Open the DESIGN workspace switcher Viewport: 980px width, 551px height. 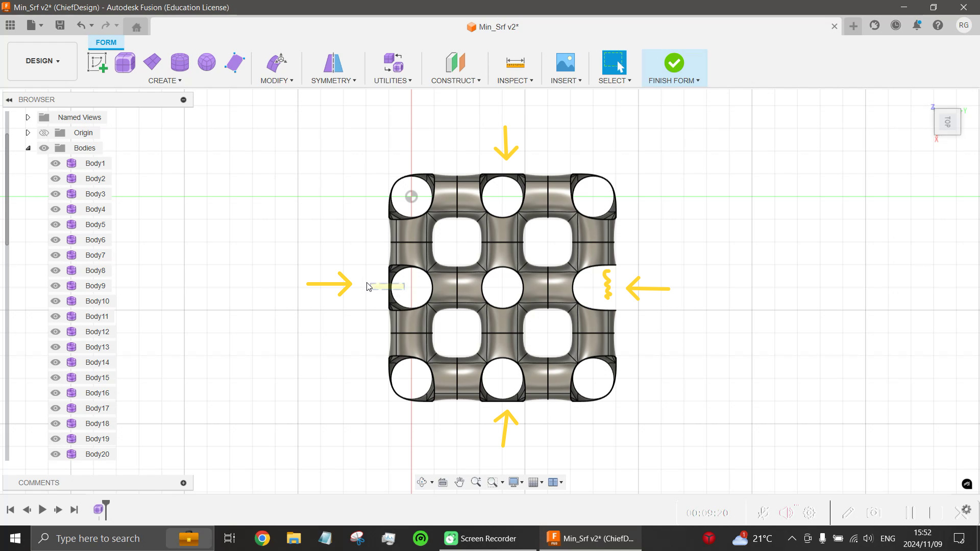(x=42, y=61)
